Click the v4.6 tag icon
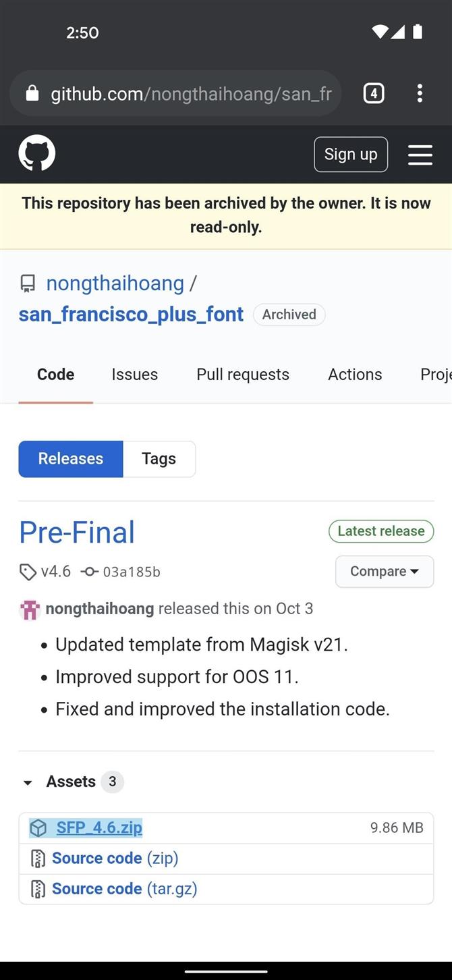The width and height of the screenshot is (452, 980). coord(28,572)
